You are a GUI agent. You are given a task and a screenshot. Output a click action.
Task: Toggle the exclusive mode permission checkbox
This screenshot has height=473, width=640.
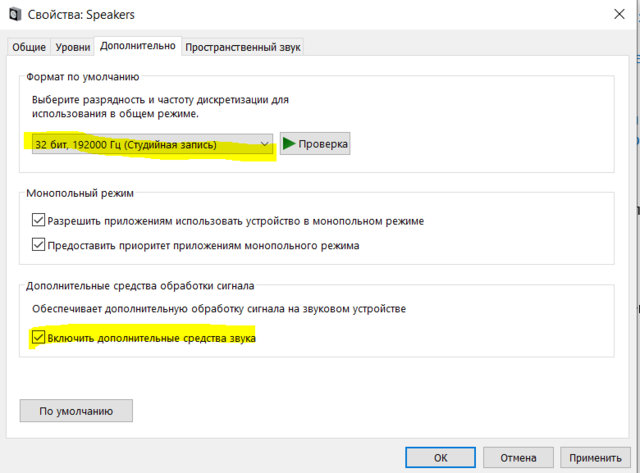39,220
